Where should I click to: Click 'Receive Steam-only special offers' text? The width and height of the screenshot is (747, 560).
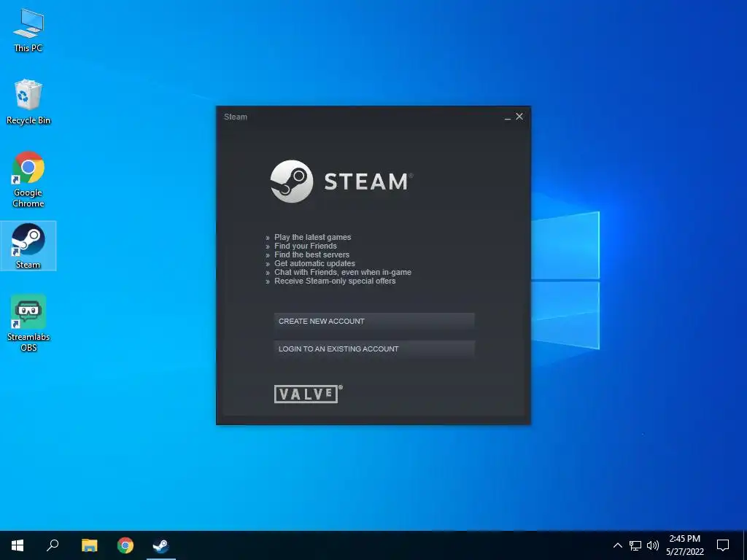click(335, 281)
